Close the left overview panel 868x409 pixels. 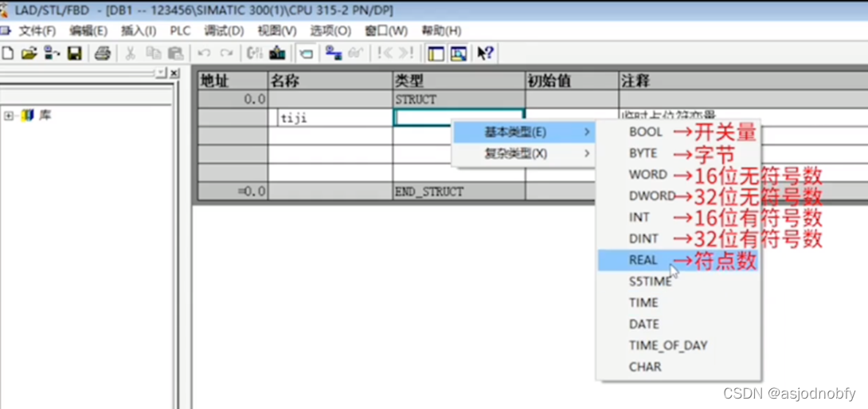174,73
